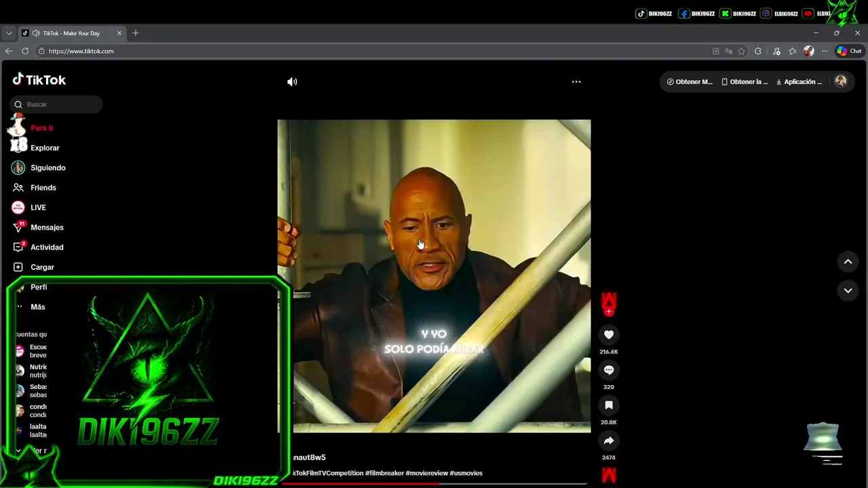
Task: Open the app available icon in address bar
Action: click(716, 51)
